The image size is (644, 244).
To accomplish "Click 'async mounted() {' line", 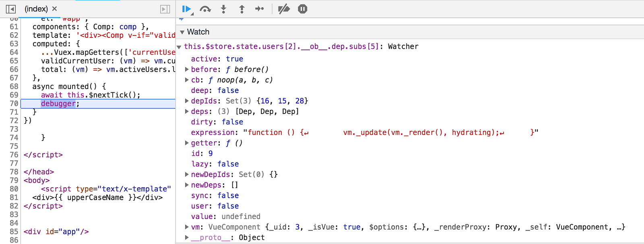I will (x=69, y=86).
